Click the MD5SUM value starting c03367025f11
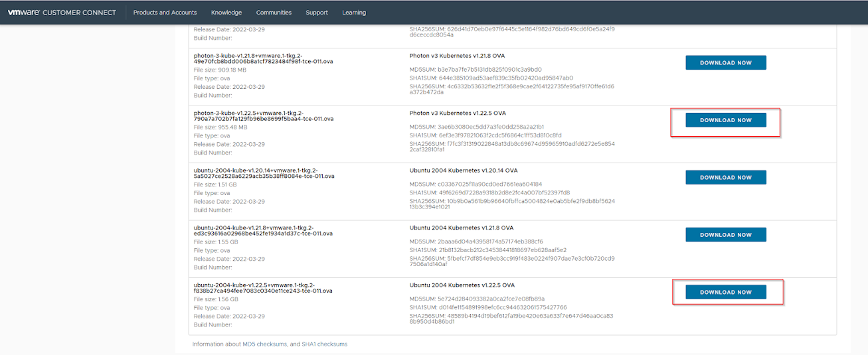The height and width of the screenshot is (355, 868). [489, 184]
